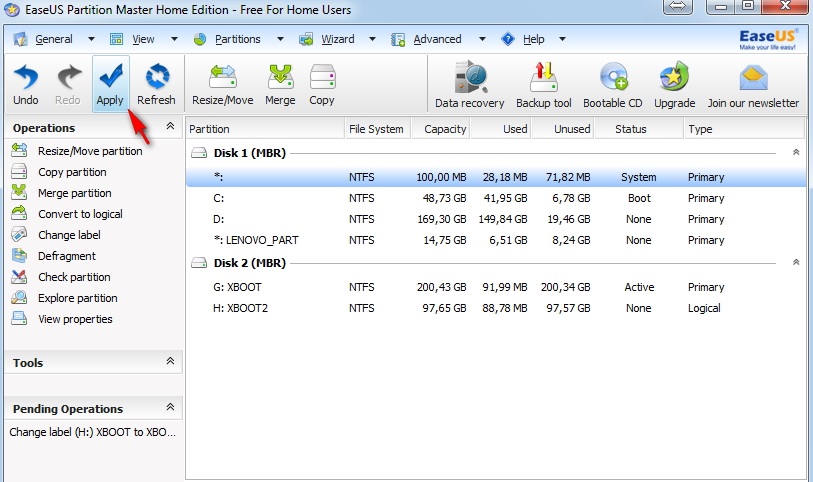Sort by Status column header
The height and width of the screenshot is (482, 813).
click(639, 129)
